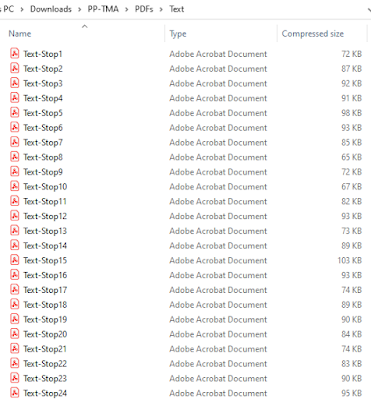Click the PDF icon of Text-Stop13
Screen dimensions: 371x399
[14, 230]
